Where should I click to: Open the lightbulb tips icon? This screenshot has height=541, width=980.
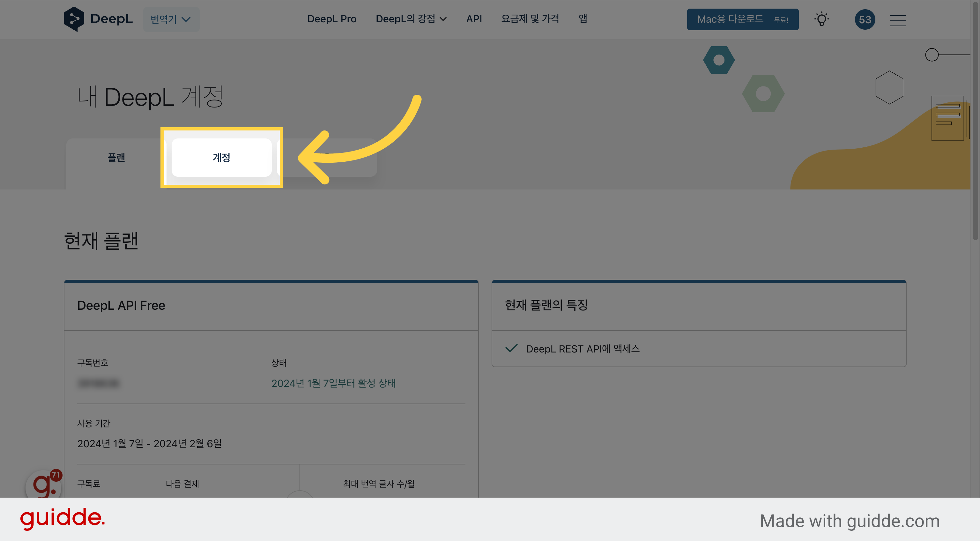(x=822, y=19)
